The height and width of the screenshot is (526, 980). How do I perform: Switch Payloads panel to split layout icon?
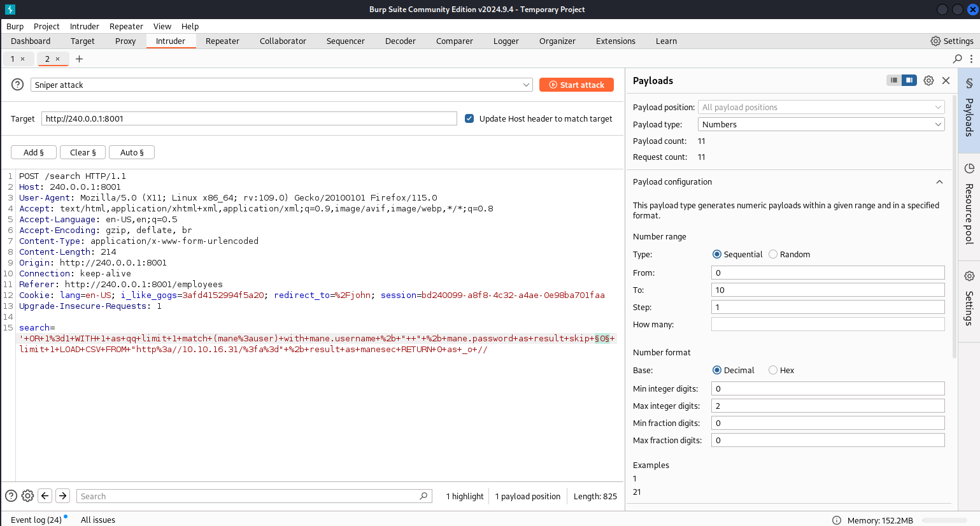(x=909, y=80)
